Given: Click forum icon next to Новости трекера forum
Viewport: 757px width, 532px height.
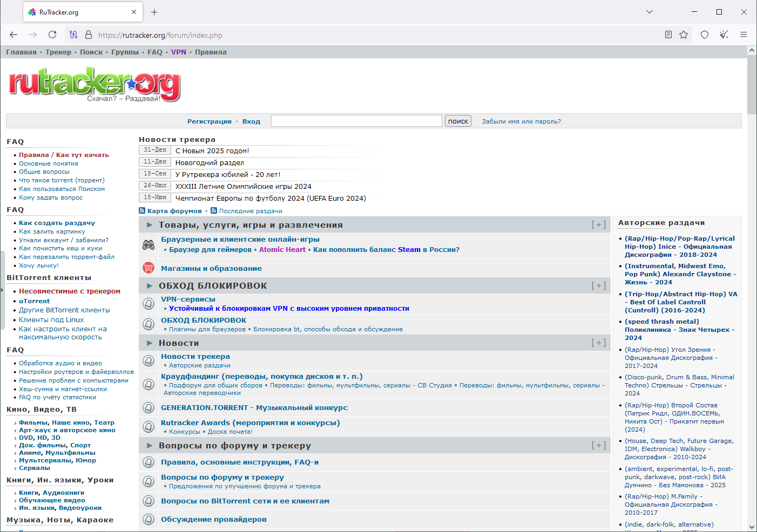Looking at the screenshot, I should pyautogui.click(x=148, y=360).
